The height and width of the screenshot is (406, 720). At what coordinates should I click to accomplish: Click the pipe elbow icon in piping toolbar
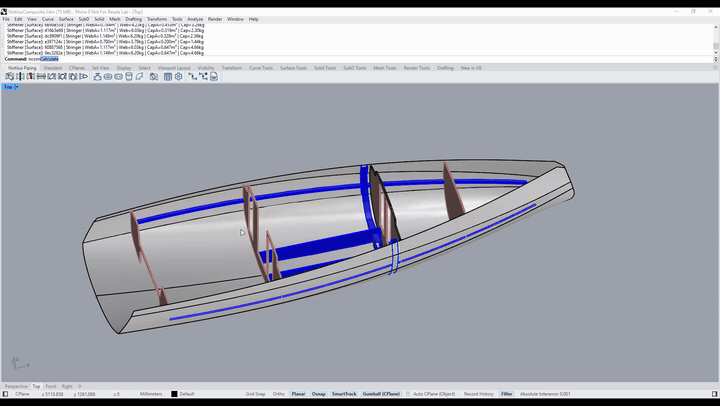tap(139, 77)
